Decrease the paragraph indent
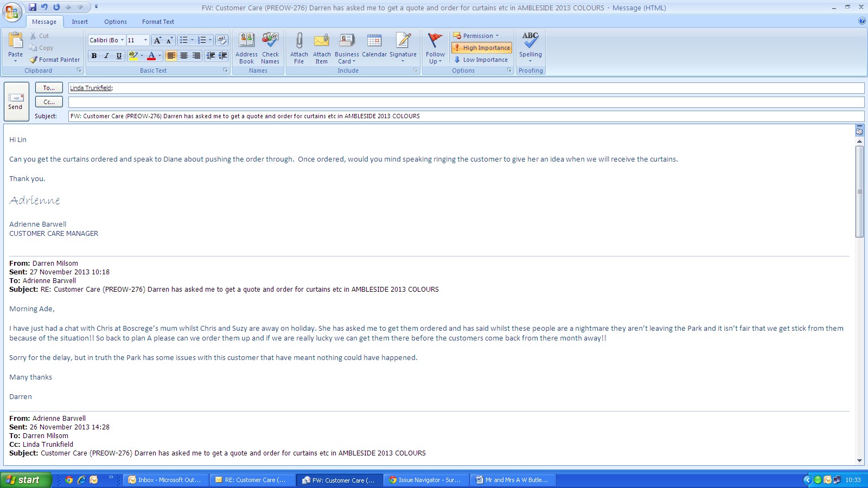The image size is (868, 488). [x=210, y=56]
